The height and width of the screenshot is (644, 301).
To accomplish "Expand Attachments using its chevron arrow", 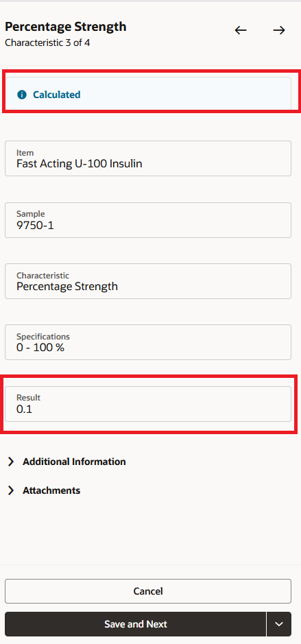I will 11,490.
